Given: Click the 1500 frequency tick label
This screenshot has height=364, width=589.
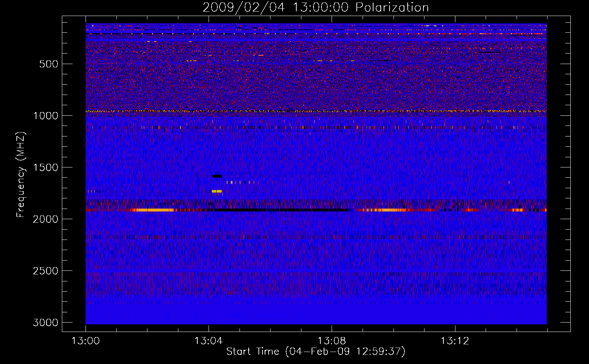Looking at the screenshot, I should pyautogui.click(x=46, y=167).
